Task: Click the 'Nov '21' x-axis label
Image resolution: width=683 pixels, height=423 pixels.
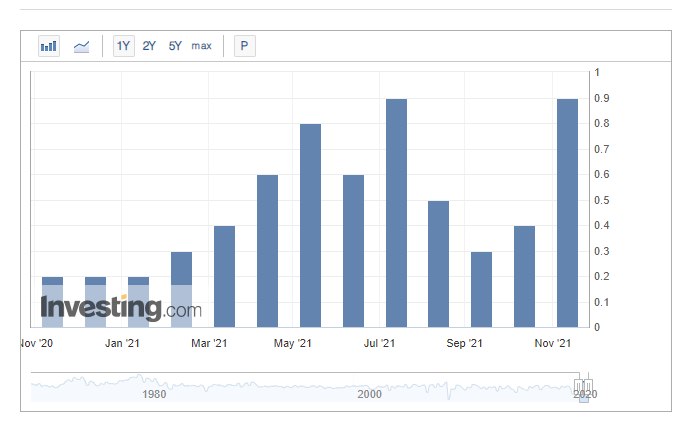Action: (553, 343)
